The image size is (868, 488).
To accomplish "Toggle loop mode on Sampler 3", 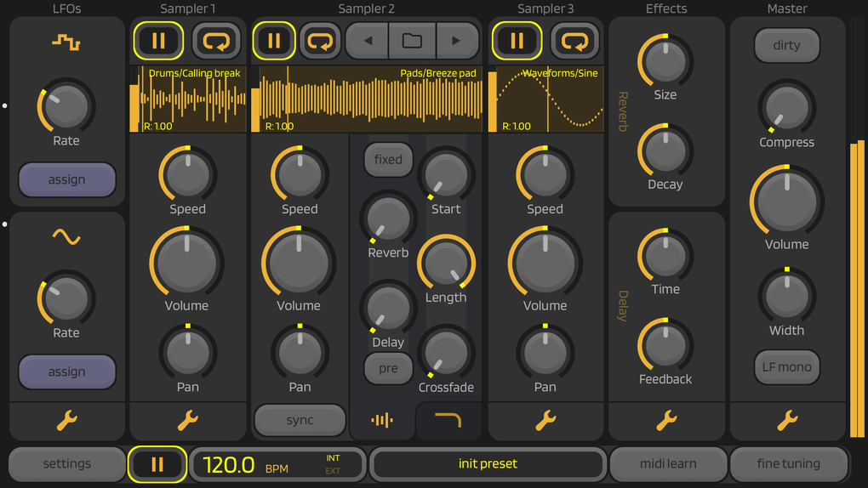I will point(574,41).
